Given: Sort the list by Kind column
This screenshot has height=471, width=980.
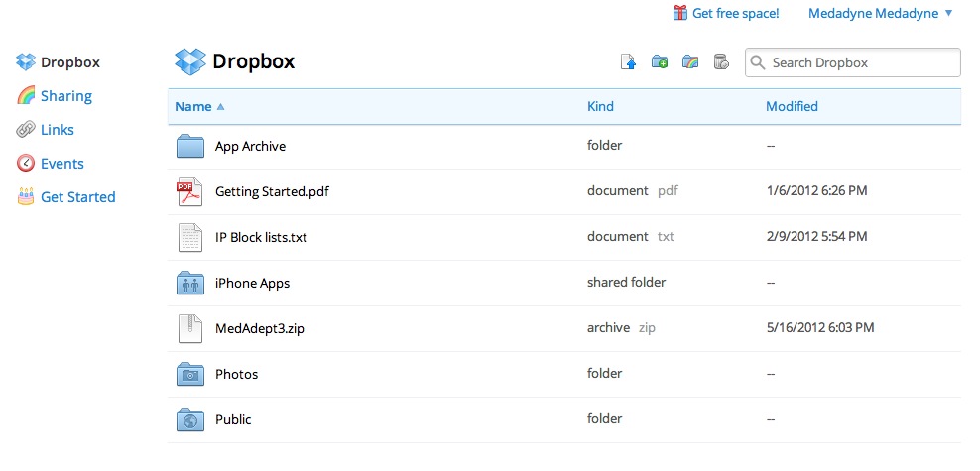Looking at the screenshot, I should tap(600, 106).
